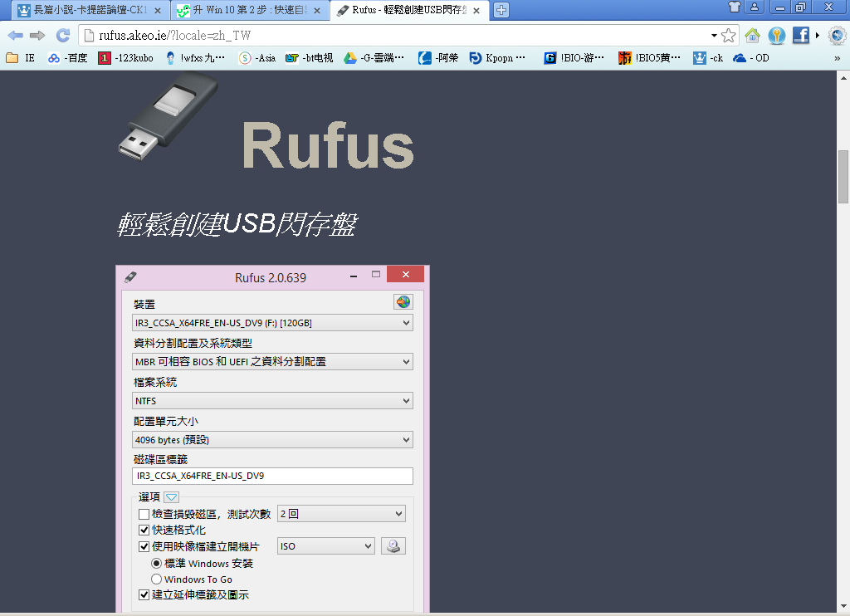The width and height of the screenshot is (850, 616).
Task: Open the -bt电视 bookmark
Action: pos(309,58)
